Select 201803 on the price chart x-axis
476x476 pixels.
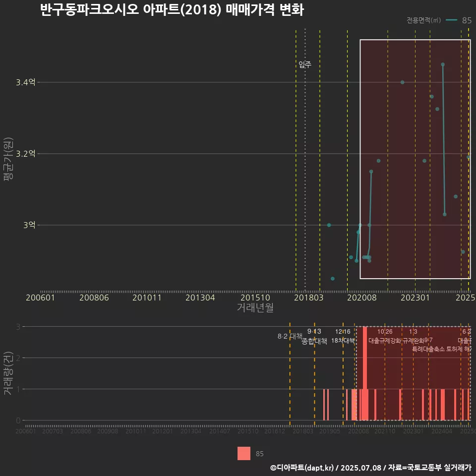coord(309,297)
